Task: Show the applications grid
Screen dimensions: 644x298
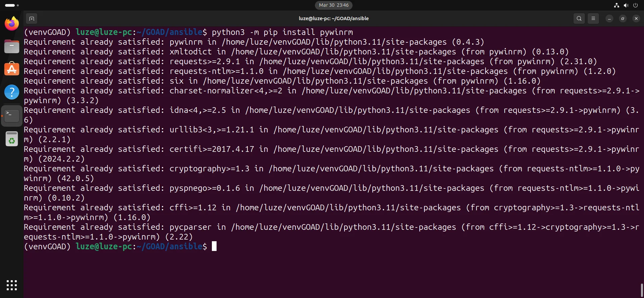Action: coord(12,285)
